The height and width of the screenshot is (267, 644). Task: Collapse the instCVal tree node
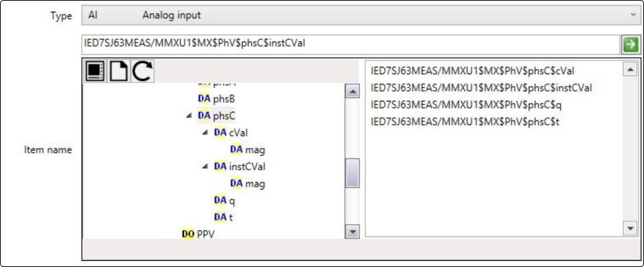tap(205, 167)
